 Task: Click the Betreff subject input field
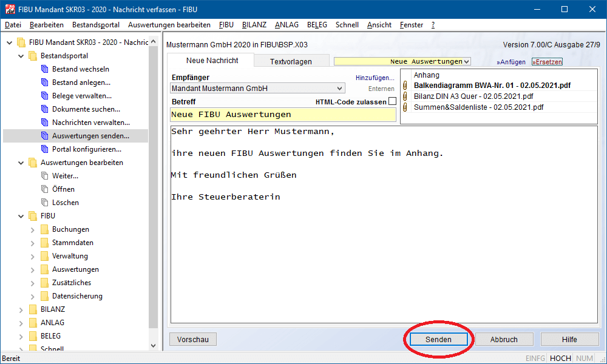coord(283,115)
